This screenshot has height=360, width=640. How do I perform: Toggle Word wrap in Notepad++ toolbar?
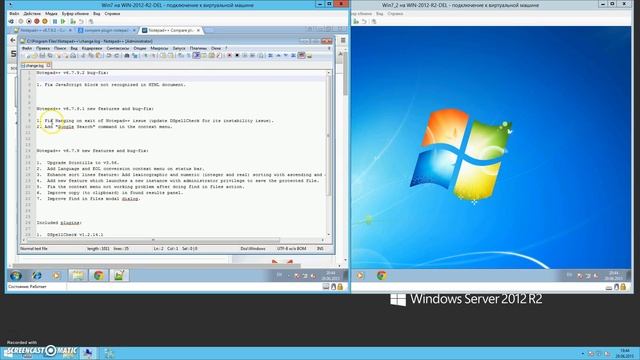(x=181, y=55)
